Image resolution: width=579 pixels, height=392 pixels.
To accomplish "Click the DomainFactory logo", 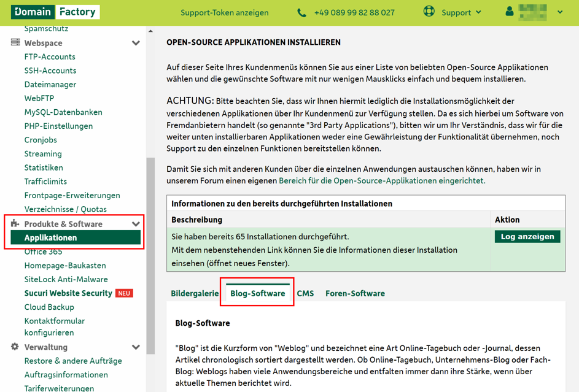I will [x=55, y=12].
